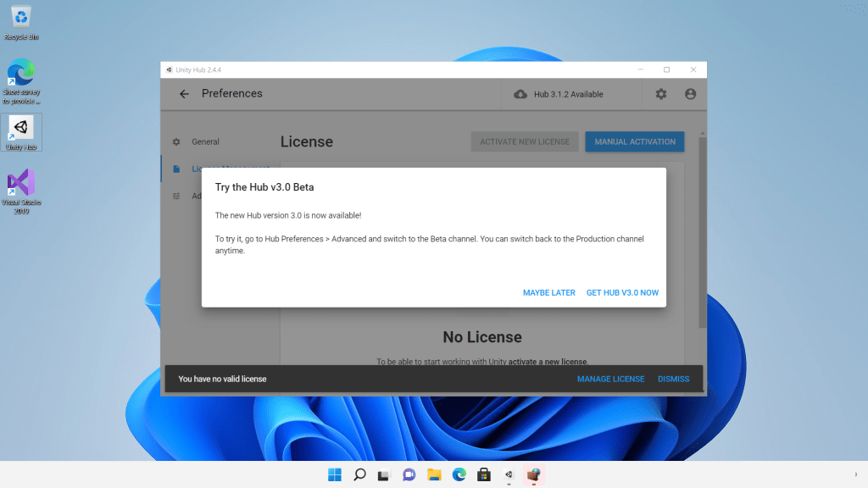Click the back arrow beside Preferences
Image resolution: width=868 pixels, height=488 pixels.
[x=184, y=94]
